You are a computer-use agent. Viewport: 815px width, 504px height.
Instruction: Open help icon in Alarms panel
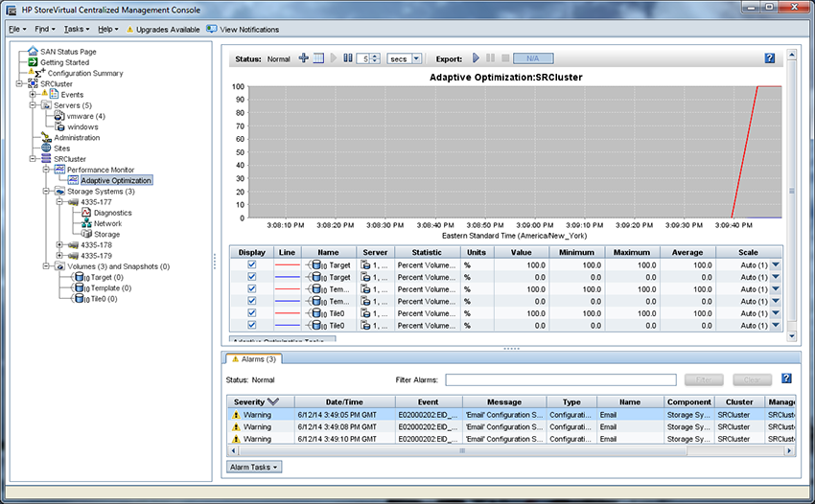[x=786, y=378]
